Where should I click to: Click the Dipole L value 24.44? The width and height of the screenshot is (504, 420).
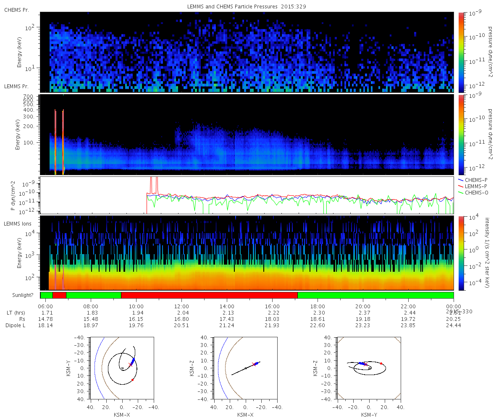pyautogui.click(x=454, y=325)
